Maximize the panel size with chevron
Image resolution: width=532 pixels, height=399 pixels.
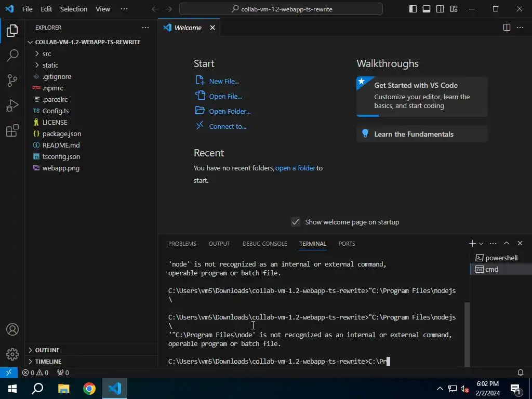coord(507,243)
